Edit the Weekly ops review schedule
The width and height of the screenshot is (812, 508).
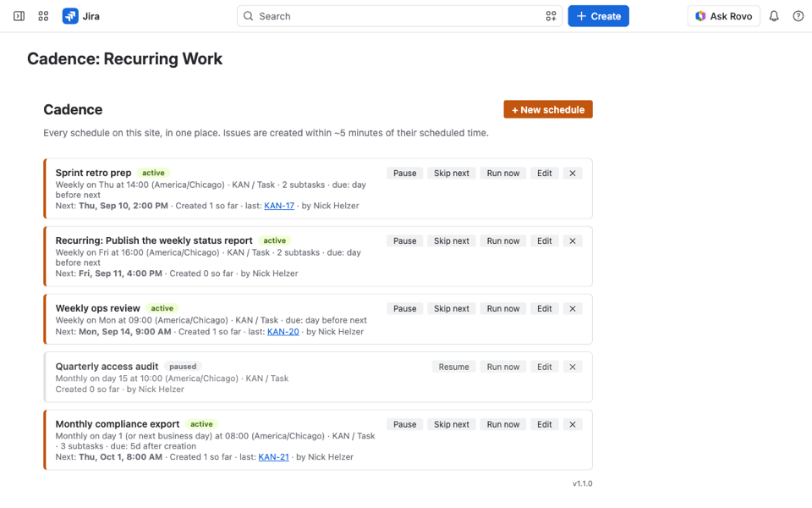pos(544,308)
